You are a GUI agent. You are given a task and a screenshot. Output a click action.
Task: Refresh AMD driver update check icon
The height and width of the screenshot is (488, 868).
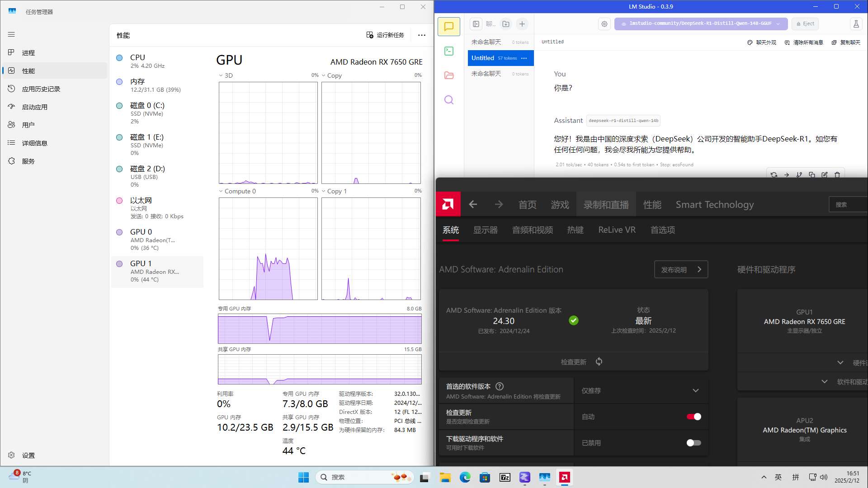(599, 361)
